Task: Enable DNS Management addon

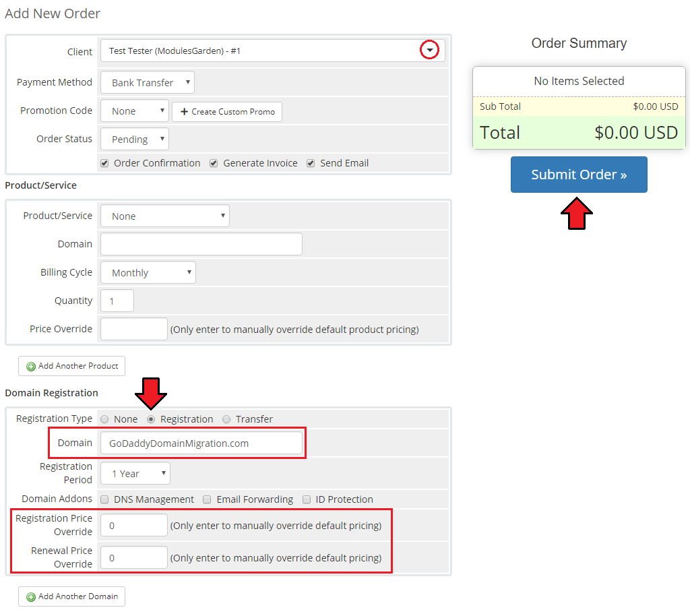Action: pyautogui.click(x=104, y=499)
